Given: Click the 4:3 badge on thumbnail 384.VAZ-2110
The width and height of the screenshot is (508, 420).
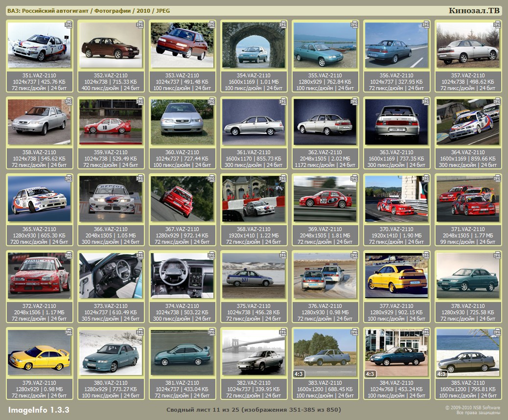Looking at the screenshot, I should (371, 374).
